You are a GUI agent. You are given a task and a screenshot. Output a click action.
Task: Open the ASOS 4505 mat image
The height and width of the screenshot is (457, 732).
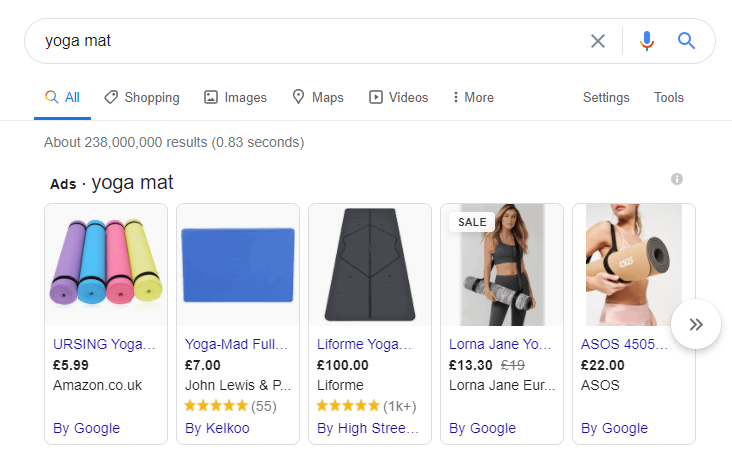tap(634, 265)
